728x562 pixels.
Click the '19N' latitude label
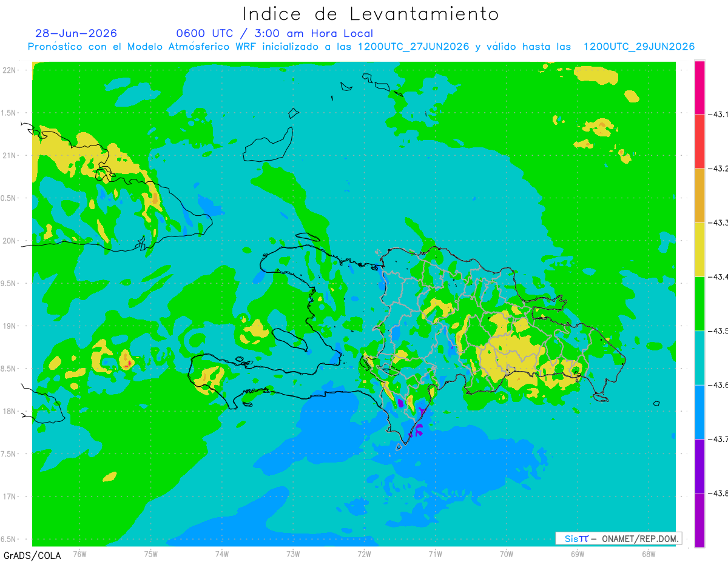10,326
